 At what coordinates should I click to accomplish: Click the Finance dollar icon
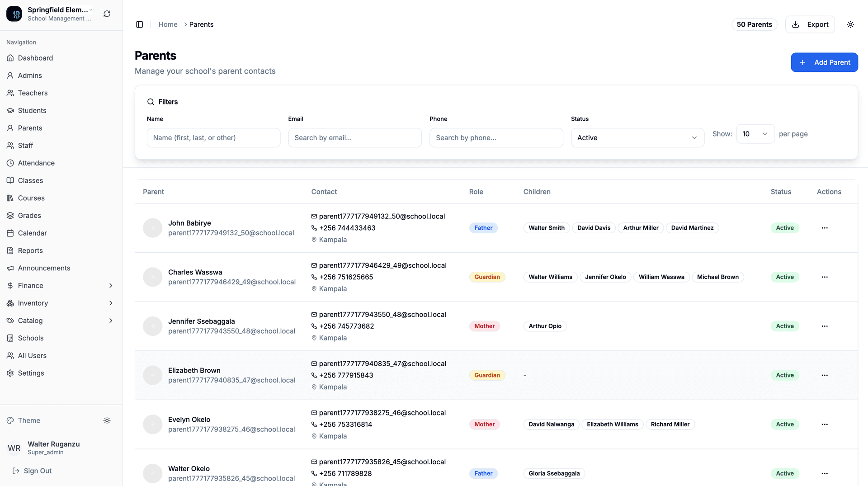10,286
